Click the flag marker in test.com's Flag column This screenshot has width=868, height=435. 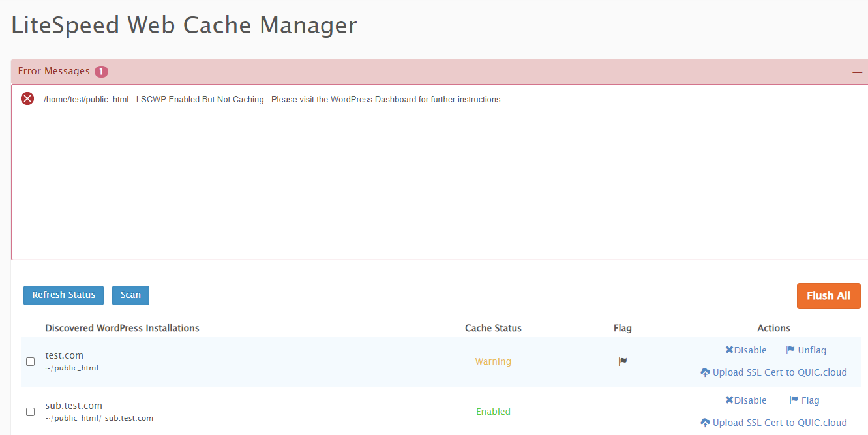point(623,361)
